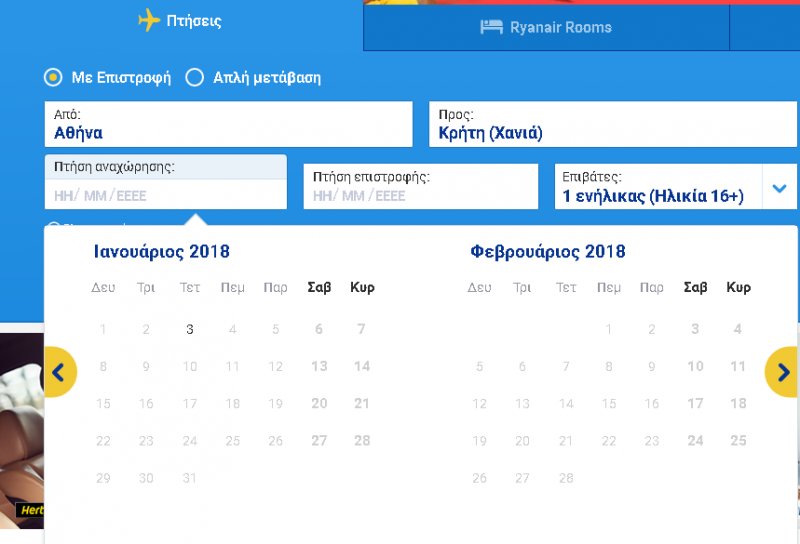800x544 pixels.
Task: Pick 3 January 2018 in calendar
Action: (x=189, y=329)
